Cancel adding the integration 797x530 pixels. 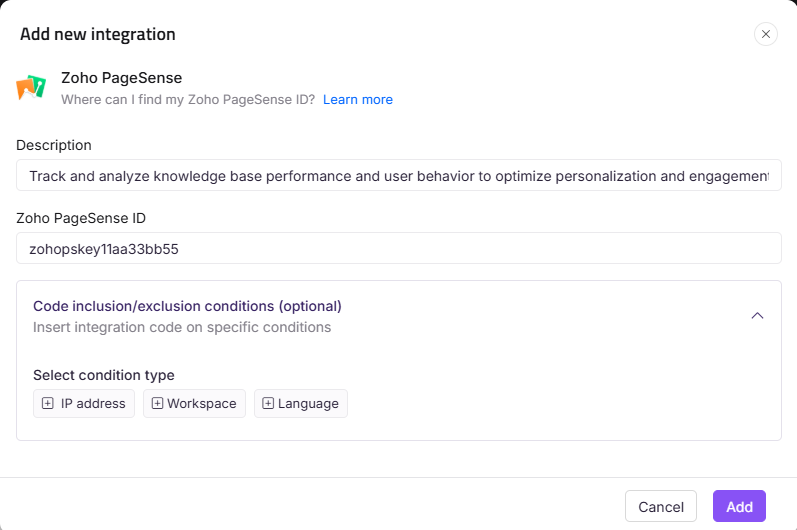(x=661, y=506)
